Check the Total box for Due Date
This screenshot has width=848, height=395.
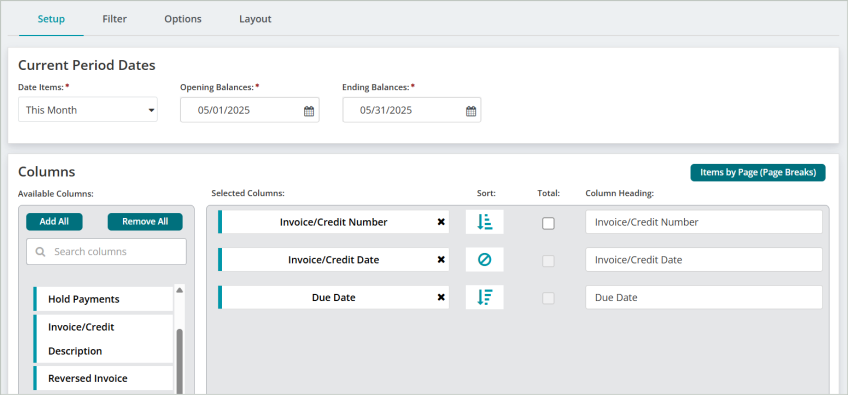coord(548,298)
